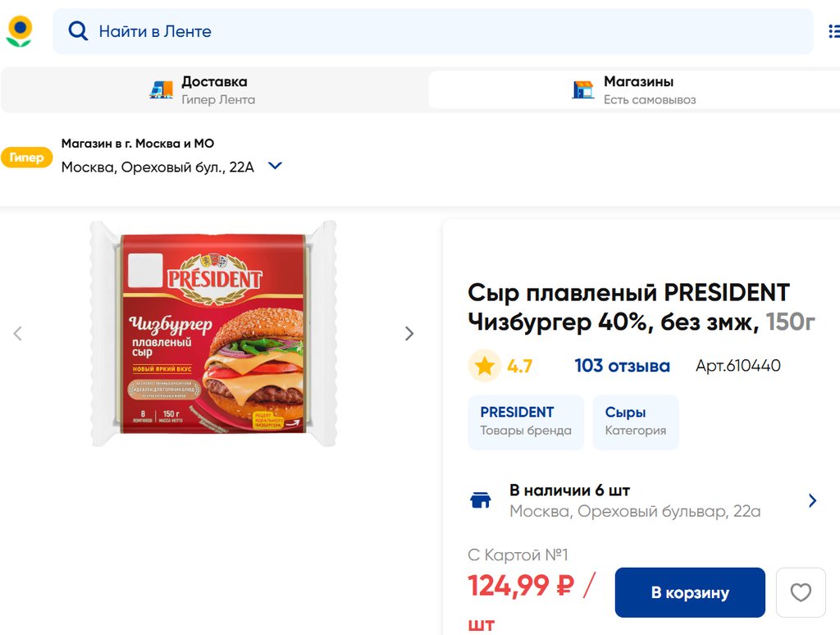Screen dimensions: 840x635
Task: Click the В корзину button
Action: pos(690,592)
